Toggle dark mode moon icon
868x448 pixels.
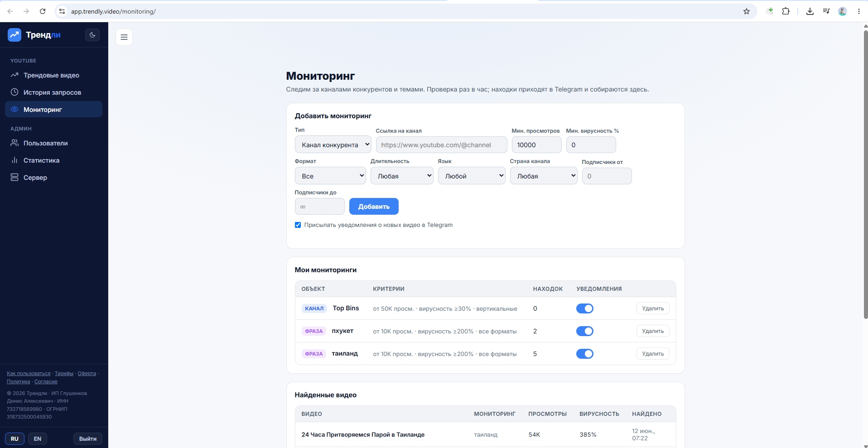tap(92, 35)
